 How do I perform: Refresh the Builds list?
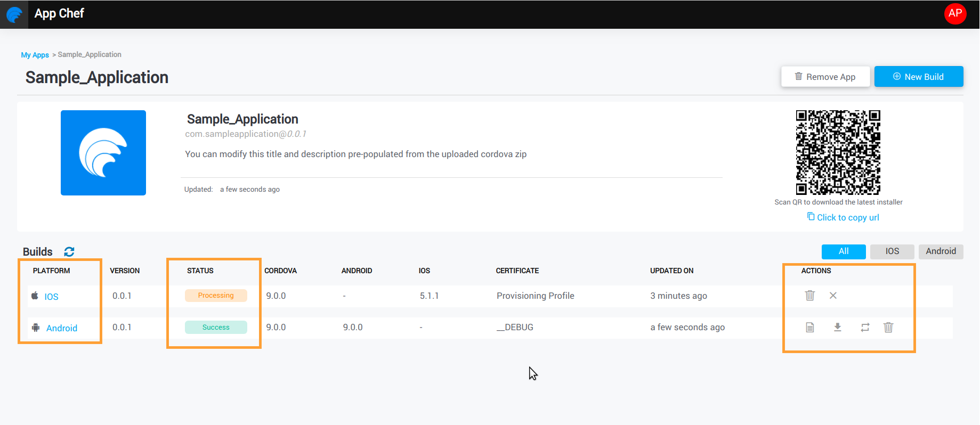tap(69, 251)
